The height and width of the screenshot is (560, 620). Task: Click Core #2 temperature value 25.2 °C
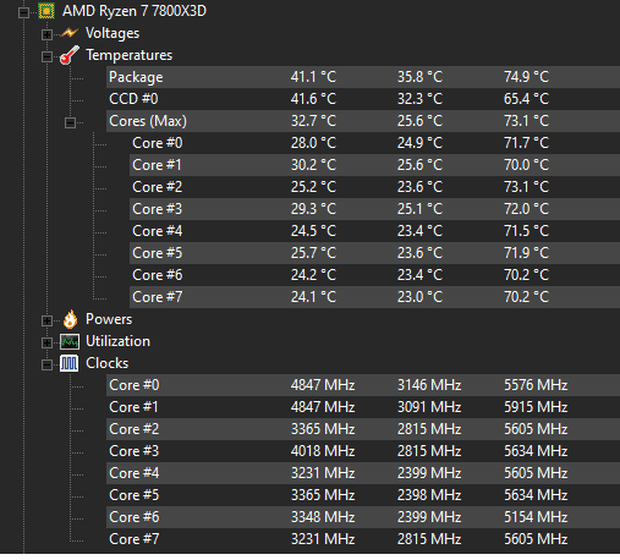(314, 187)
